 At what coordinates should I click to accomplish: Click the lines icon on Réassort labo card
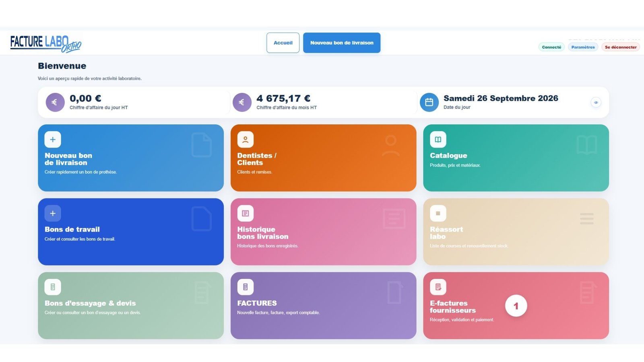tap(438, 214)
